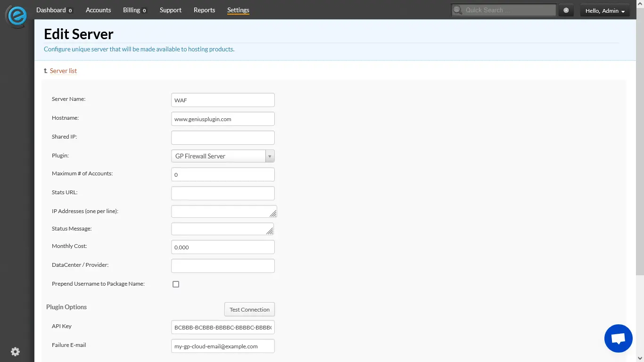Image resolution: width=644 pixels, height=362 pixels.
Task: Toggle Prepend Username to Package Name checkbox
Action: pos(176,284)
